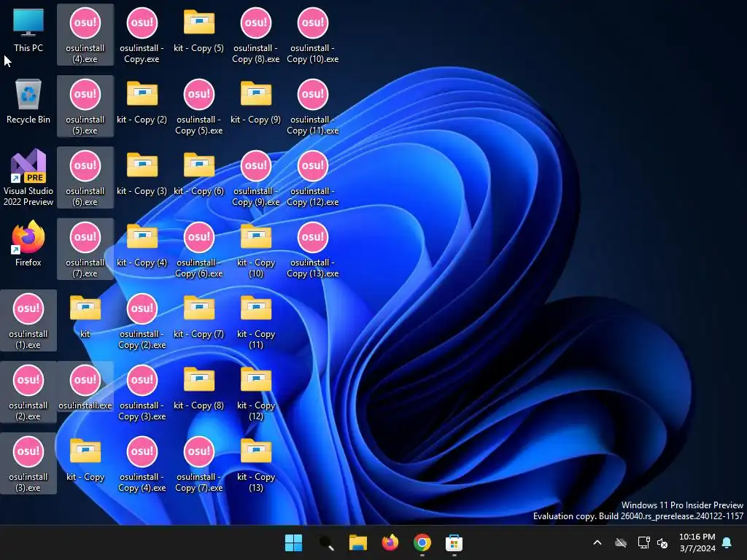The height and width of the screenshot is (560, 747).
Task: Select kit - Copy (9) folder
Action: pyautogui.click(x=256, y=101)
